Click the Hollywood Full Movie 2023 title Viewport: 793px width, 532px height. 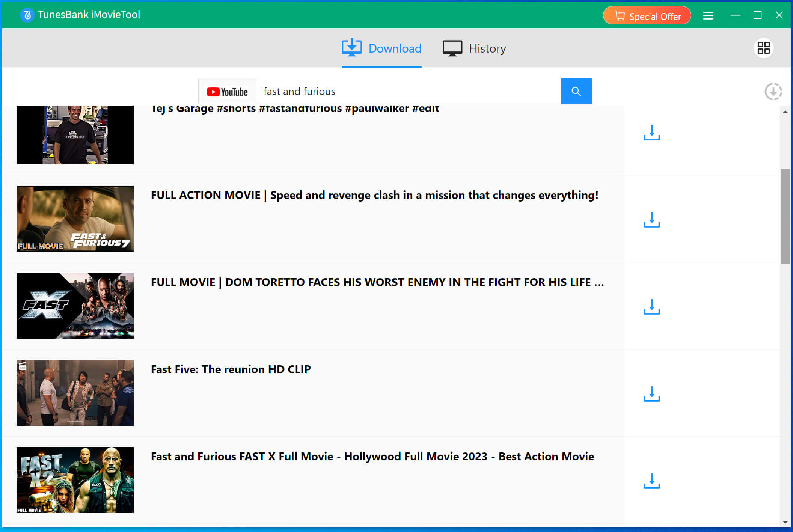click(x=372, y=457)
